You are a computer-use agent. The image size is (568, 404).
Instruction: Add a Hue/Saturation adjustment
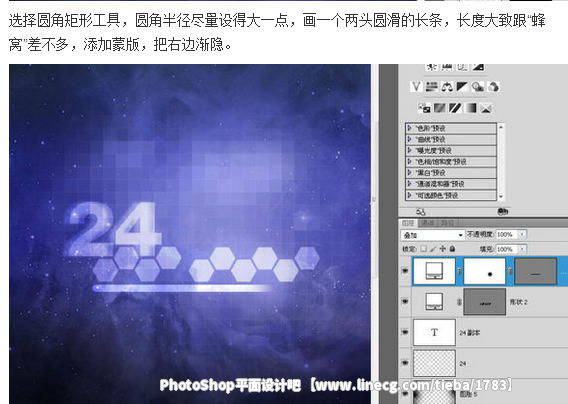click(431, 87)
